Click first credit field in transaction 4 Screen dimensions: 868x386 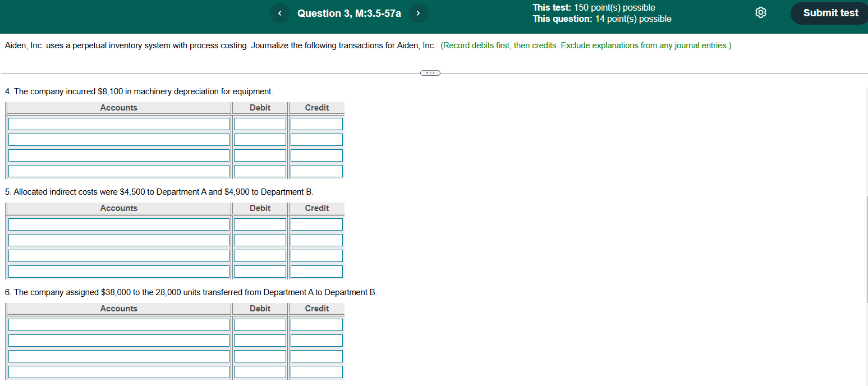tap(316, 124)
